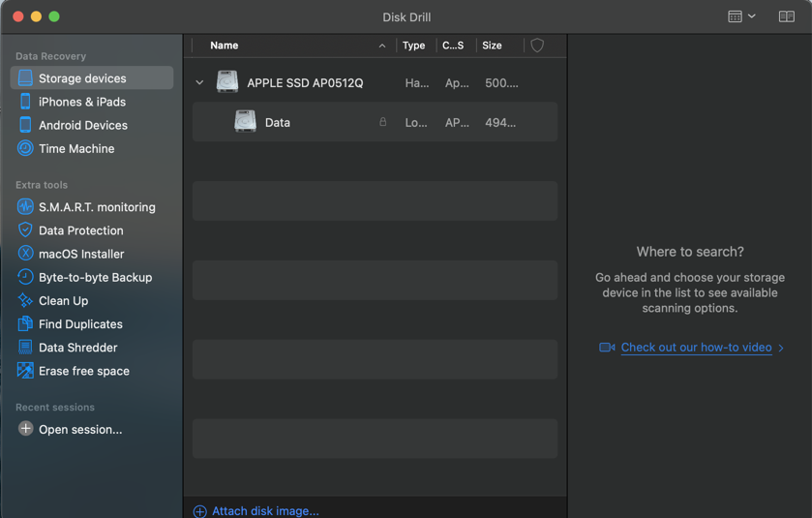
Task: Open Byte-to-byte Backup label
Action: pos(95,277)
